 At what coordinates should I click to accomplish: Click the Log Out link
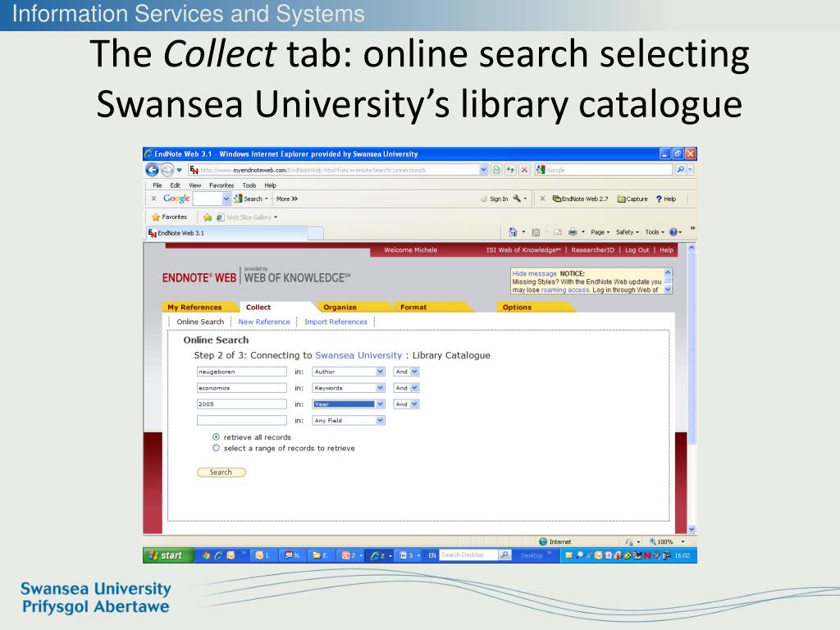(637, 250)
